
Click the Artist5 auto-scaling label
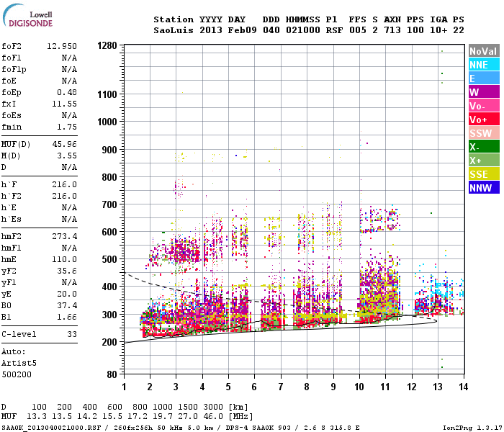point(19,363)
